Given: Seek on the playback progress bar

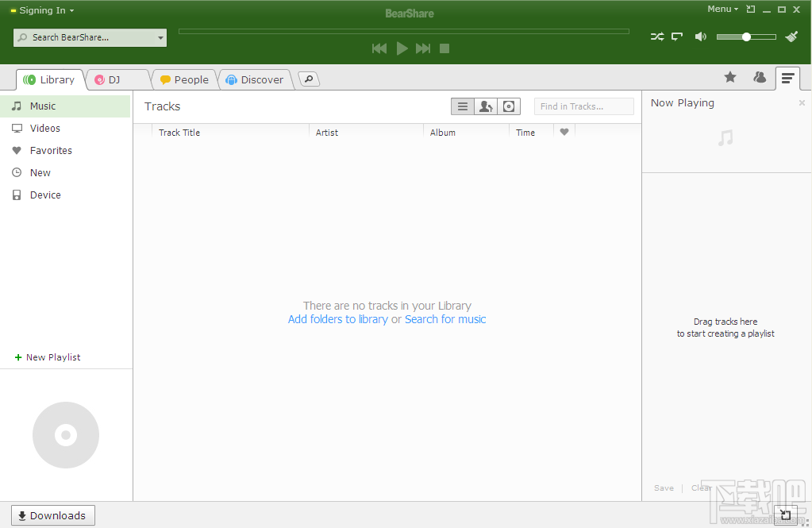Looking at the screenshot, I should pyautogui.click(x=404, y=32).
